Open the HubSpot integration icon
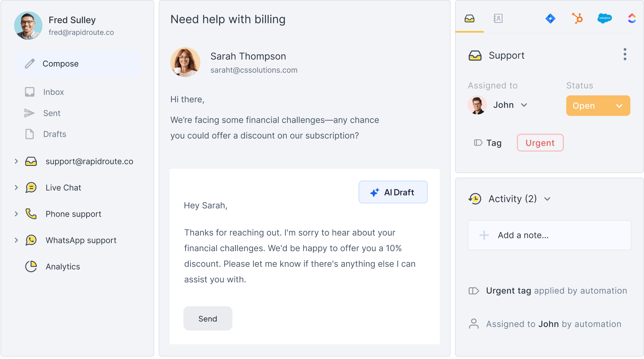 [x=577, y=18]
